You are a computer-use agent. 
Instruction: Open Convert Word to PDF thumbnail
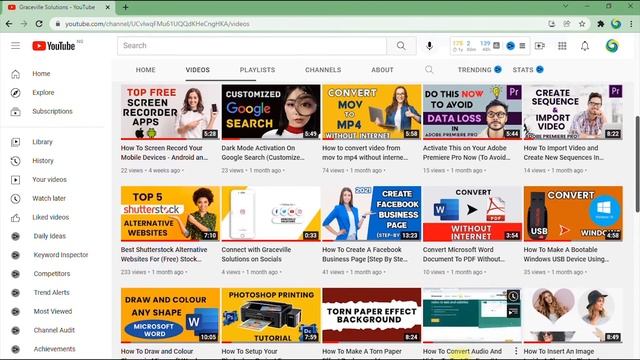click(472, 214)
